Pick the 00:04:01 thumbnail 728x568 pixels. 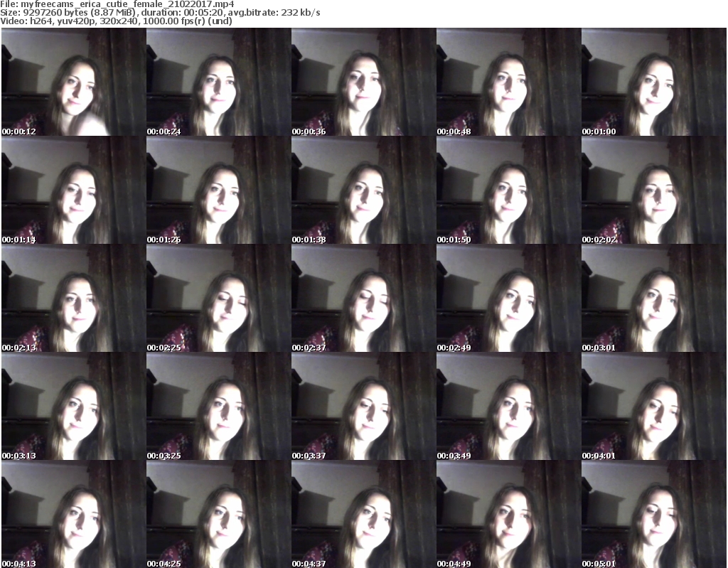click(x=654, y=406)
